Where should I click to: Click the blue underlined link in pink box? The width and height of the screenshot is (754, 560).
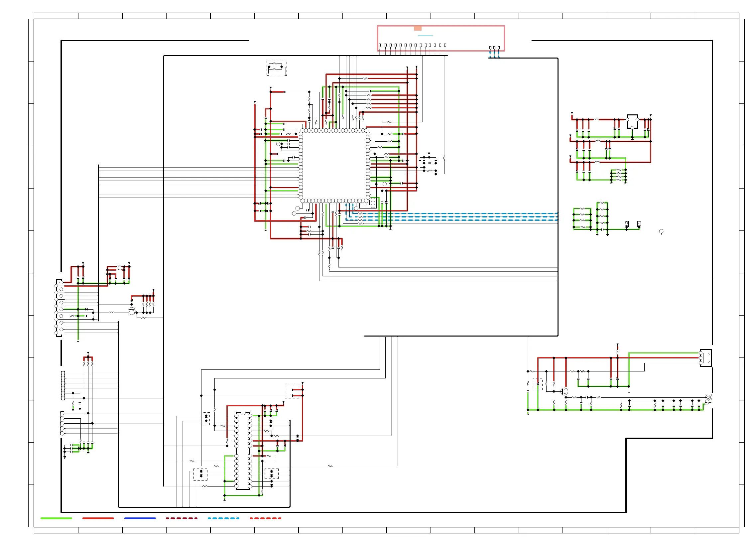[425, 35]
